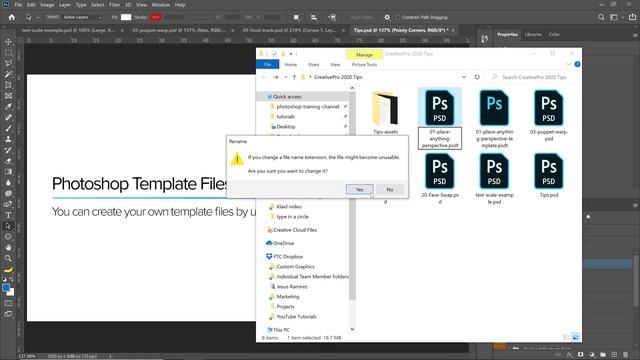Viewport: 640px width, 360px height.
Task: Click the Photoshop Home icon
Action: tap(12, 17)
